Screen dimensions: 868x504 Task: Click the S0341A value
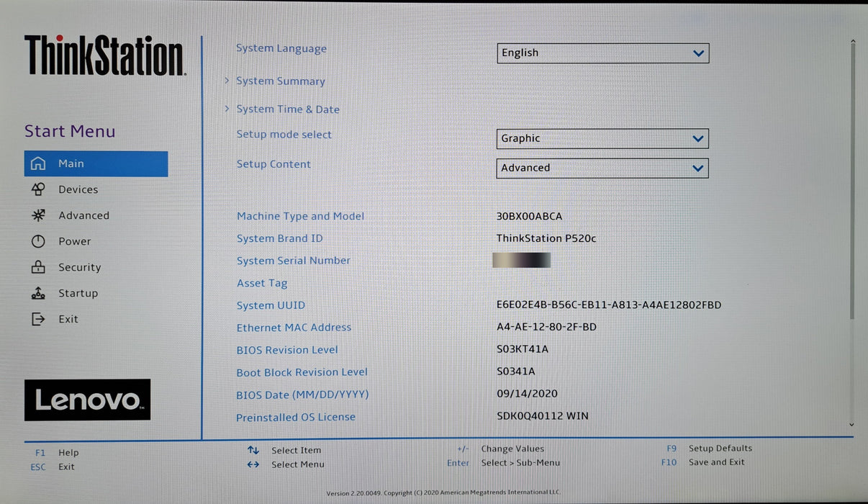coord(516,372)
